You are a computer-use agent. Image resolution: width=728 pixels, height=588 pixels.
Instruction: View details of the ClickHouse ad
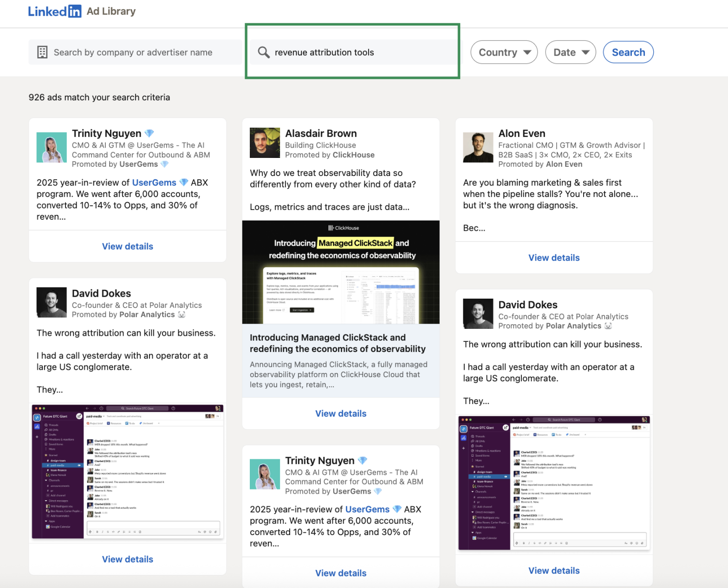[x=341, y=413]
